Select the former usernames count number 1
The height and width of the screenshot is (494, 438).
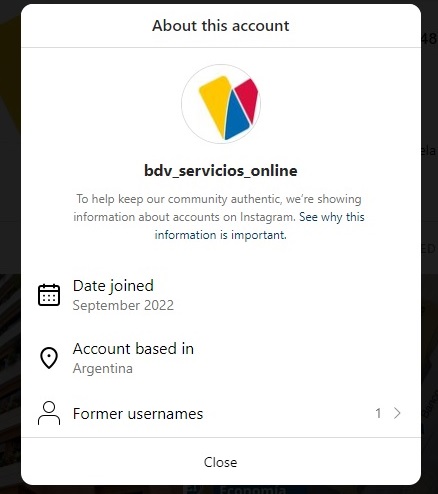[378, 413]
